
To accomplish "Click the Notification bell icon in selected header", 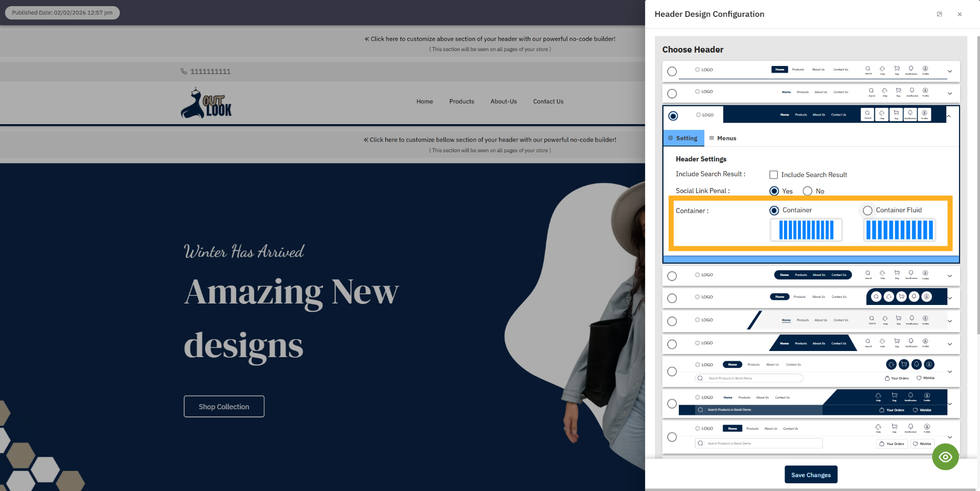I will [910, 114].
